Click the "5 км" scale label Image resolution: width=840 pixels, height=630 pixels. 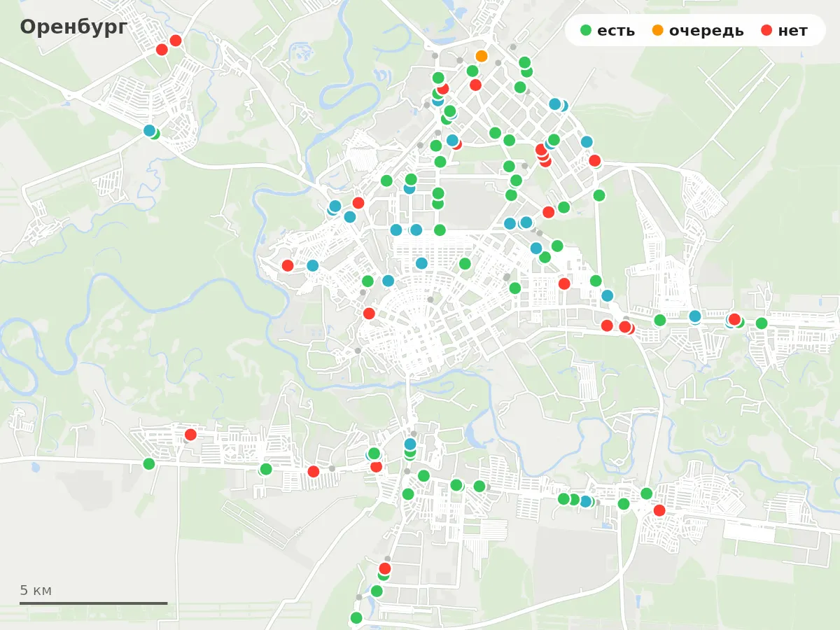point(36,590)
